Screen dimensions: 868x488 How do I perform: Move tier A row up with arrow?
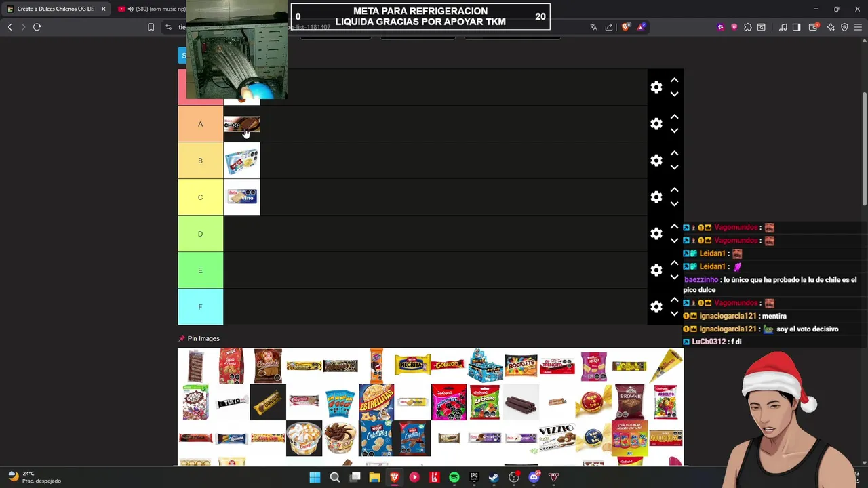point(674,117)
